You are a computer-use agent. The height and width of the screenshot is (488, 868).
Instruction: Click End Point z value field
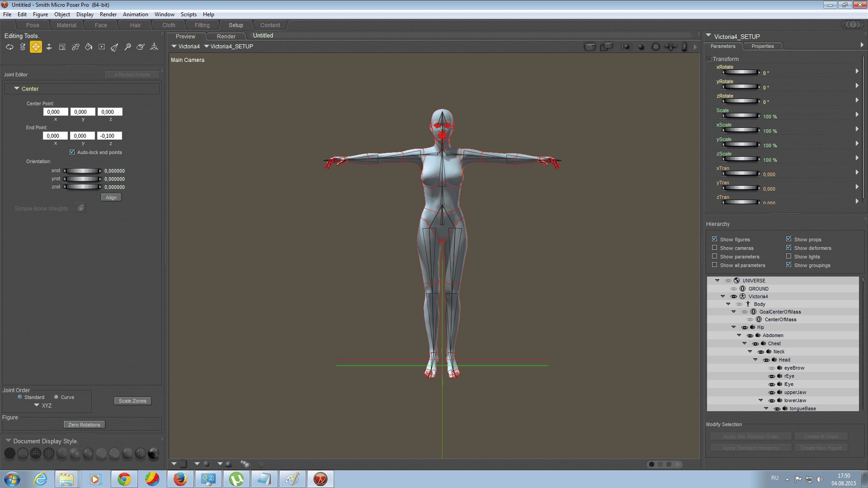(x=109, y=136)
